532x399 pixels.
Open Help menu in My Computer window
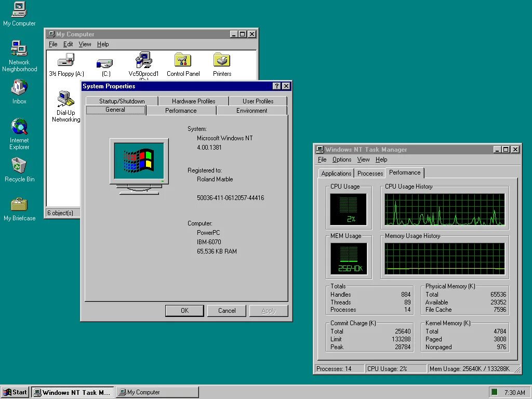[103, 44]
